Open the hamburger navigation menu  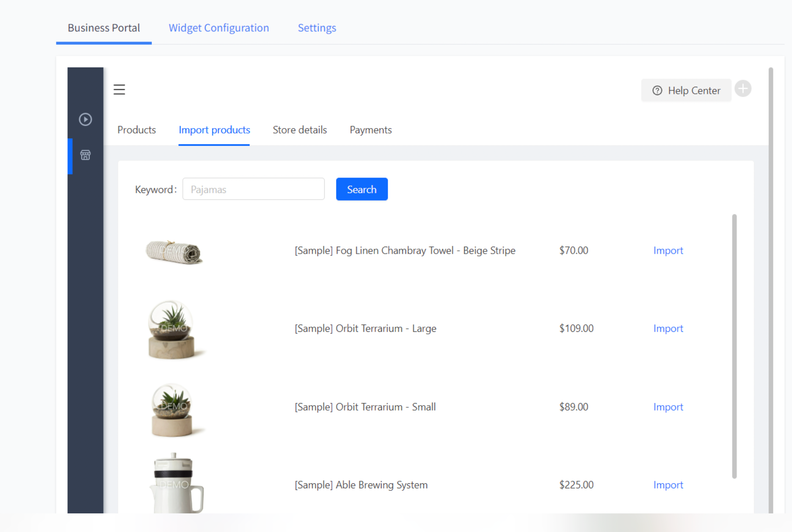pos(119,90)
